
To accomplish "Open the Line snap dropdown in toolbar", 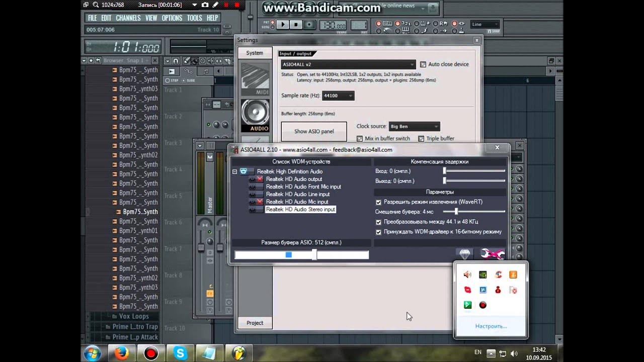I will coord(485,24).
